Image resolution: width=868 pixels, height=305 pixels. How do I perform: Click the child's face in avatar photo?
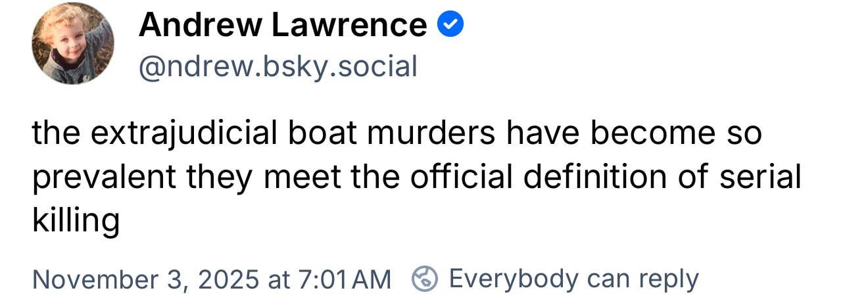[70, 38]
